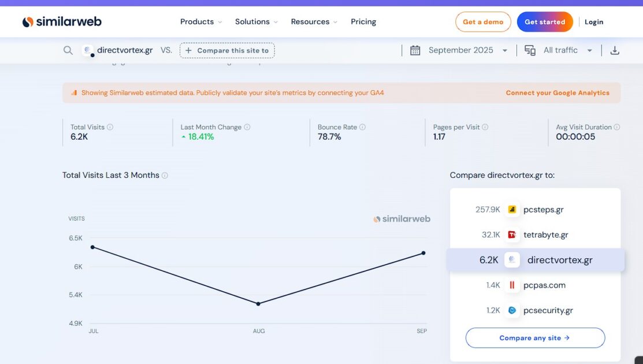Open the Products menu
Image resolution: width=643 pixels, height=364 pixels.
click(x=201, y=22)
